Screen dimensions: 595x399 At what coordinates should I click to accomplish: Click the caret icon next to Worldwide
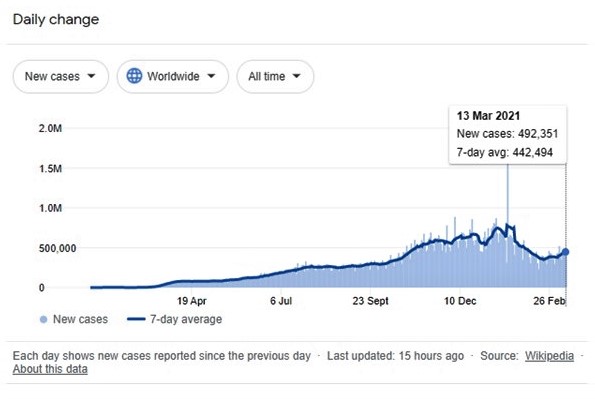[211, 76]
